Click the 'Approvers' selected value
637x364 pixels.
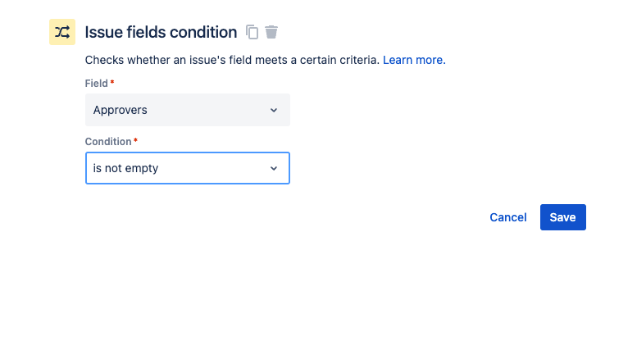(x=121, y=110)
